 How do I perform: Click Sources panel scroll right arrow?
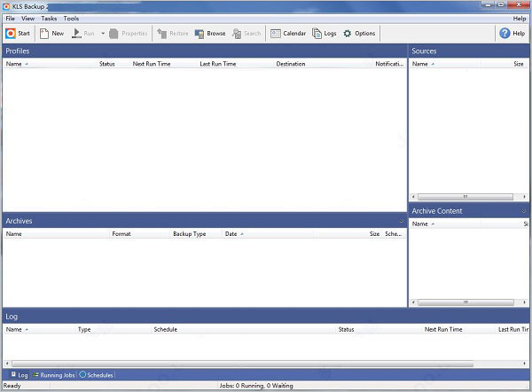[x=524, y=197]
